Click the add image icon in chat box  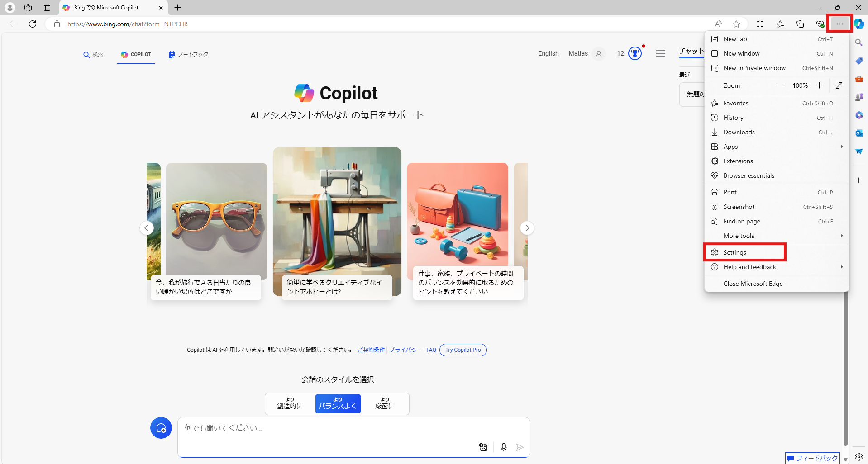point(483,447)
